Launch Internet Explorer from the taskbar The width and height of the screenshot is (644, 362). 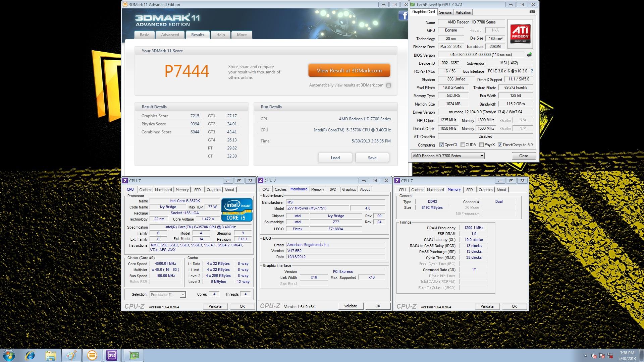coord(30,355)
